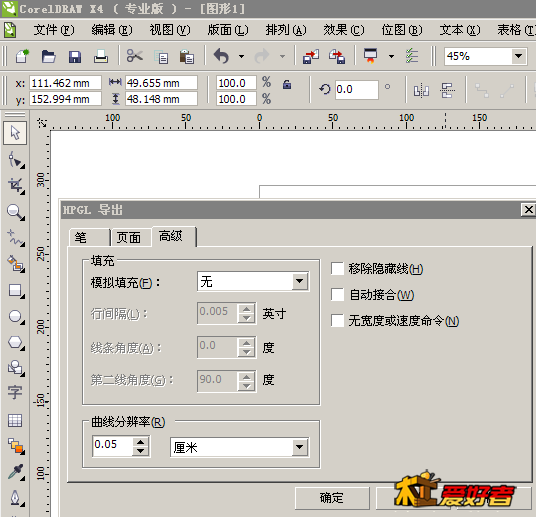The image size is (536, 517).
Task: Enable the 移除隐藏线(H) checkbox
Action: (337, 269)
